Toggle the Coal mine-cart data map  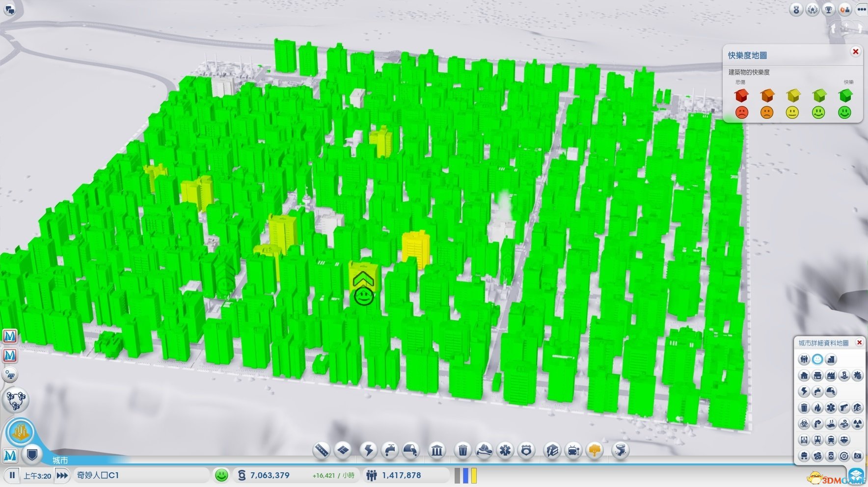[804, 456]
